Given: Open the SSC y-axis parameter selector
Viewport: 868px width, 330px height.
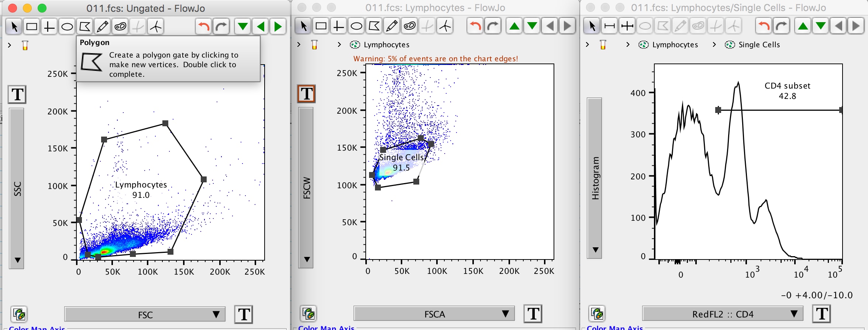Looking at the screenshot, I should 17,188.
